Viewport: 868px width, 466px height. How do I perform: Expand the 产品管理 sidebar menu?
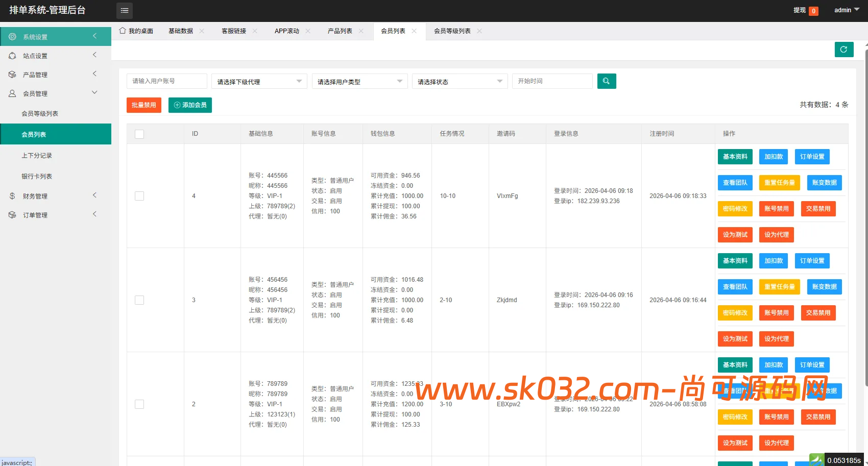(x=56, y=75)
